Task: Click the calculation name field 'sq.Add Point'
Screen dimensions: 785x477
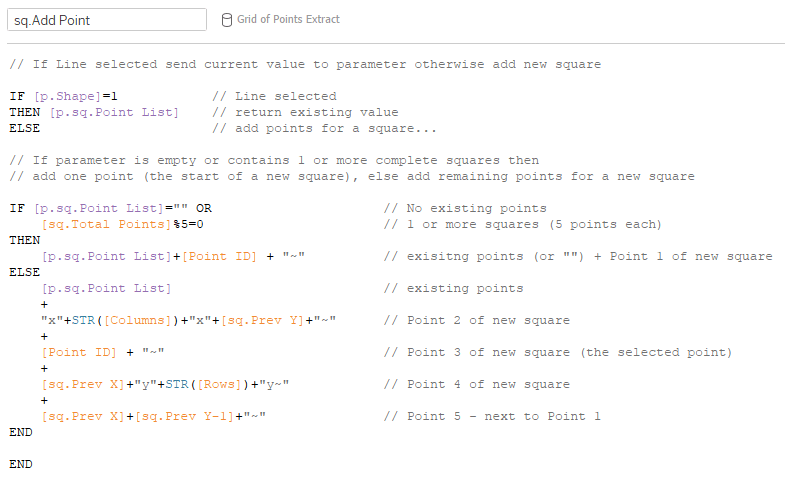Action: point(106,19)
